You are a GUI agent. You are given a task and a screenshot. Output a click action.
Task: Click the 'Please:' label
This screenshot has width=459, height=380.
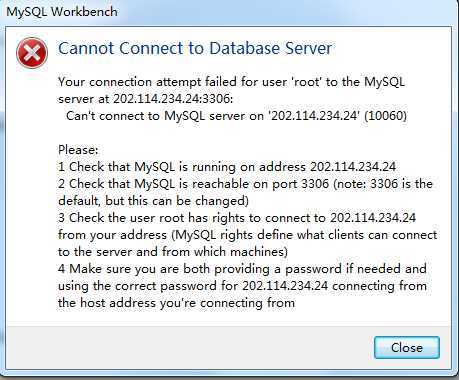[78, 150]
